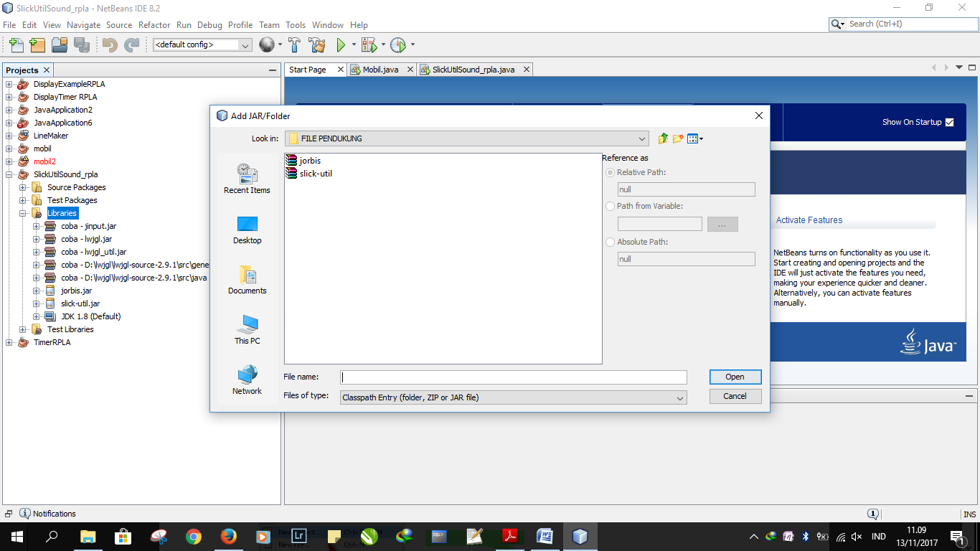Select the Absolute Path radio button
The image size is (980, 551).
tap(610, 242)
